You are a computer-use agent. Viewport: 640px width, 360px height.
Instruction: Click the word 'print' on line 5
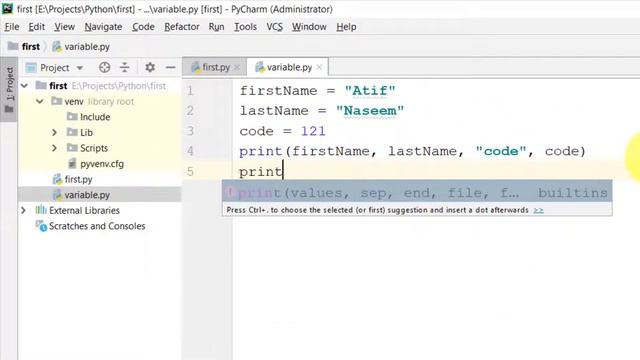(260, 172)
